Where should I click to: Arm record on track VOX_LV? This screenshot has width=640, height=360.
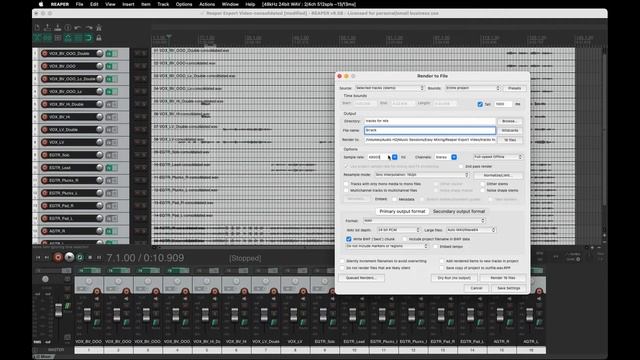(x=45, y=142)
